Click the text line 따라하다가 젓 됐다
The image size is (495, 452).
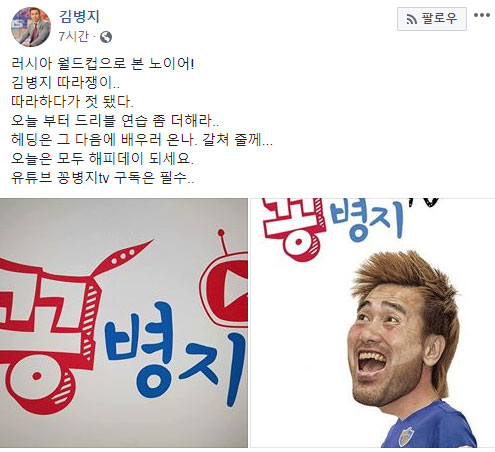pyautogui.click(x=72, y=101)
